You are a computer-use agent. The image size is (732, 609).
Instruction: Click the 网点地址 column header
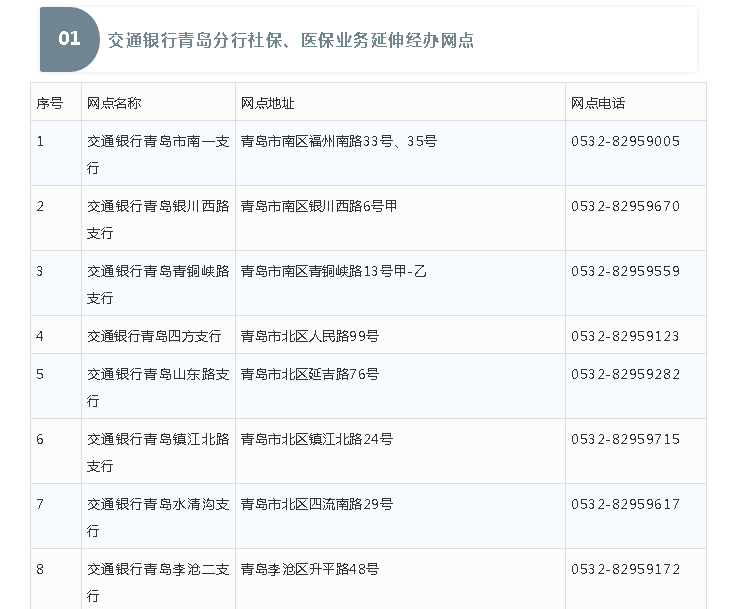[x=267, y=103]
